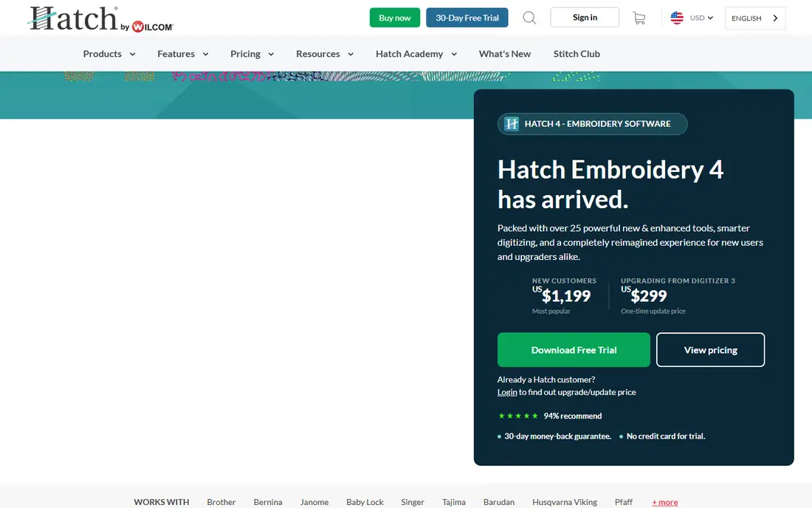Screen dimensions: 812x508
Task: Click the green Buy now button
Action: pyautogui.click(x=395, y=18)
